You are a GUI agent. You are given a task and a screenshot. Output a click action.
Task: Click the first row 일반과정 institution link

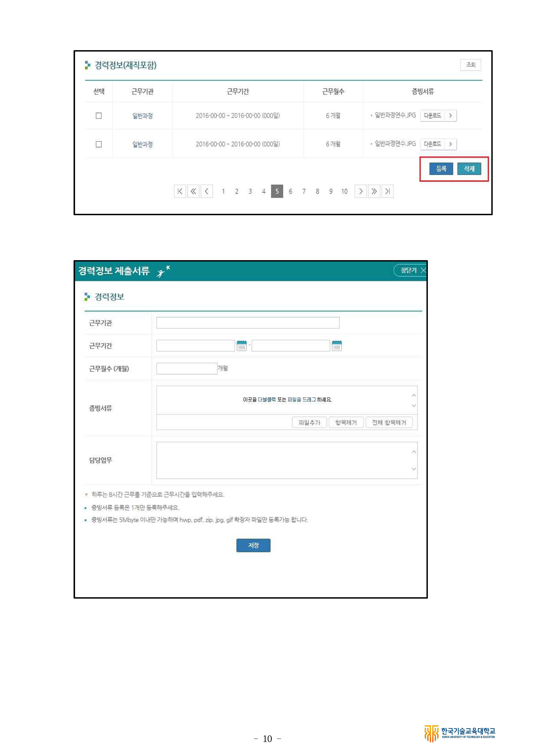click(143, 116)
